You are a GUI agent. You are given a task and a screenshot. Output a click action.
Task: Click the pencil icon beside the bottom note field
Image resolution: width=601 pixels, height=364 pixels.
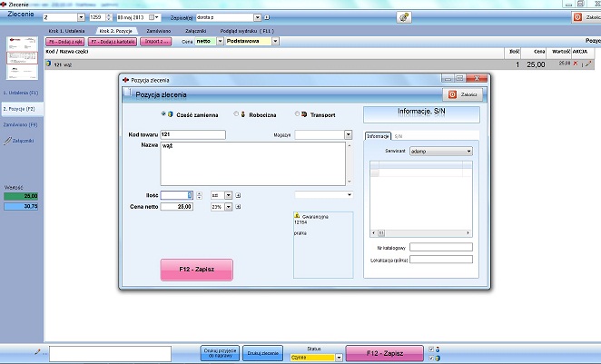click(x=37, y=351)
